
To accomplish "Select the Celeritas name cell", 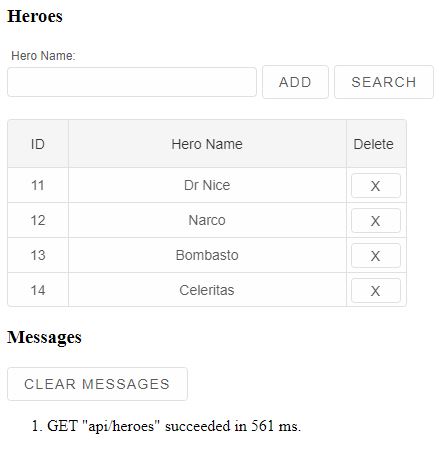I will 207,290.
